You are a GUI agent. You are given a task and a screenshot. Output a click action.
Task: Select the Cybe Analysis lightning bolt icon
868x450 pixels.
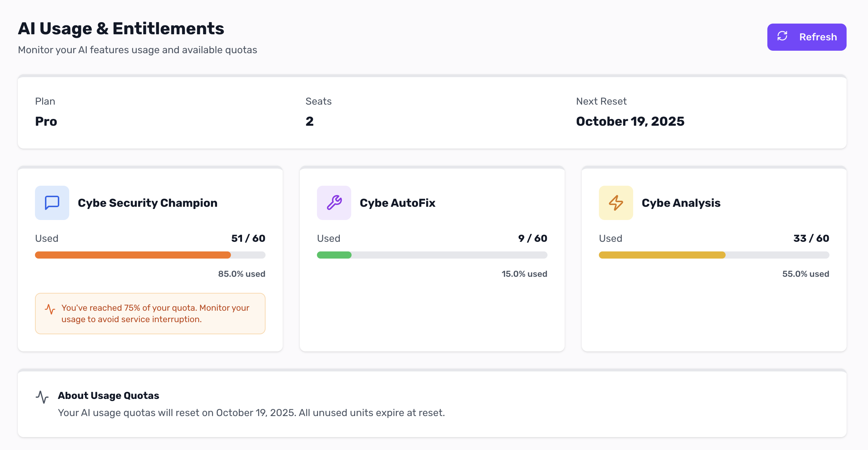click(616, 203)
